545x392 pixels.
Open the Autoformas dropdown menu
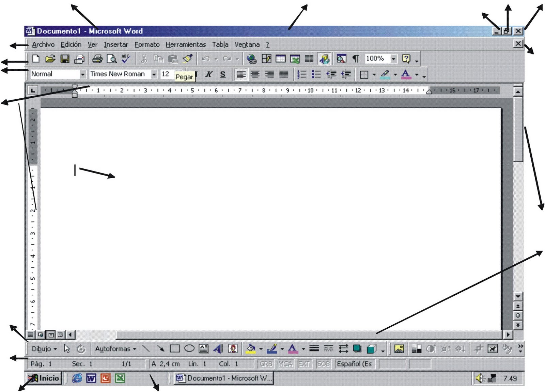(x=115, y=349)
